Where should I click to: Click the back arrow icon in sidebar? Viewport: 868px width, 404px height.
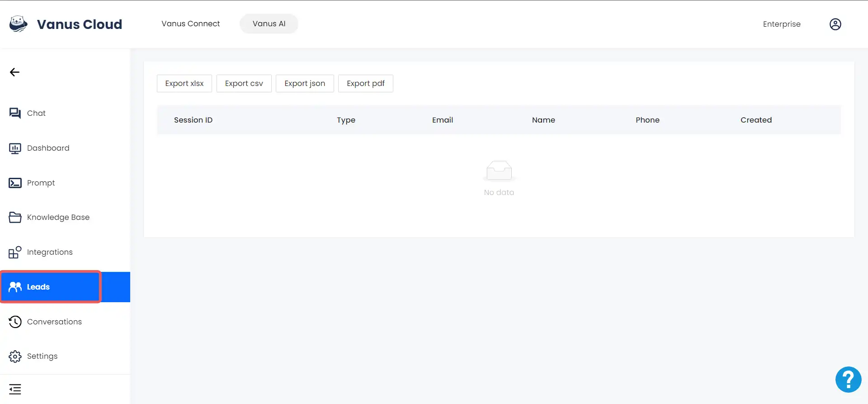(14, 72)
